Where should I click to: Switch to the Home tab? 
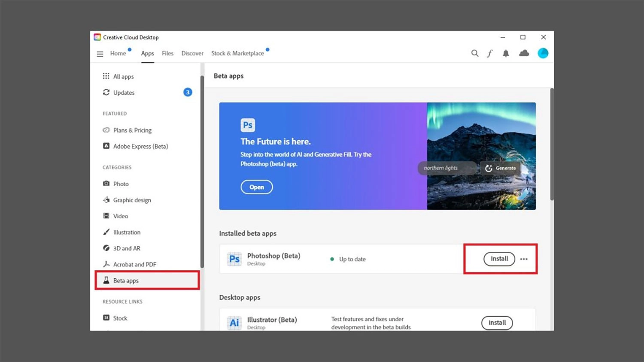118,53
